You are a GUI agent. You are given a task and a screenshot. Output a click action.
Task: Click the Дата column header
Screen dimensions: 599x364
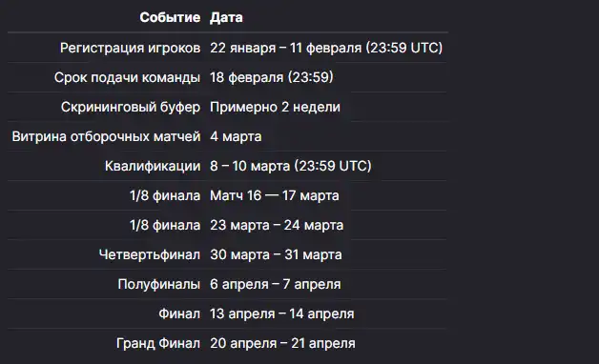[x=226, y=17]
